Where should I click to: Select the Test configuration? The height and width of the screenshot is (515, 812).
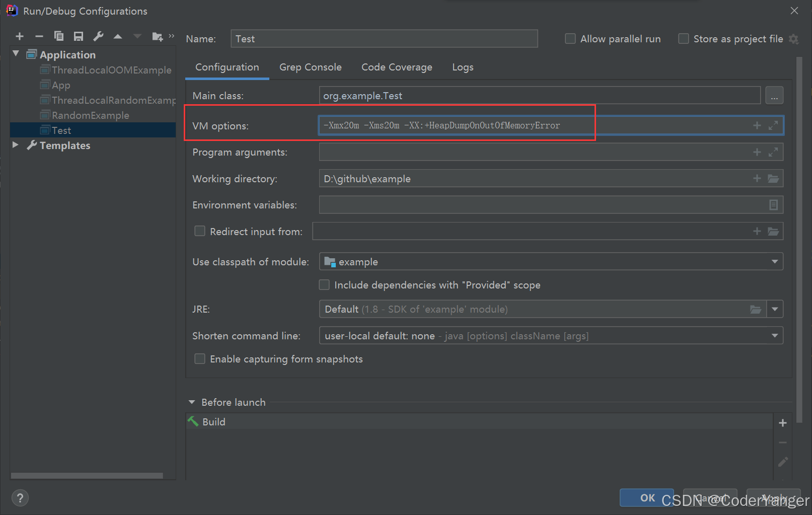coord(93,130)
